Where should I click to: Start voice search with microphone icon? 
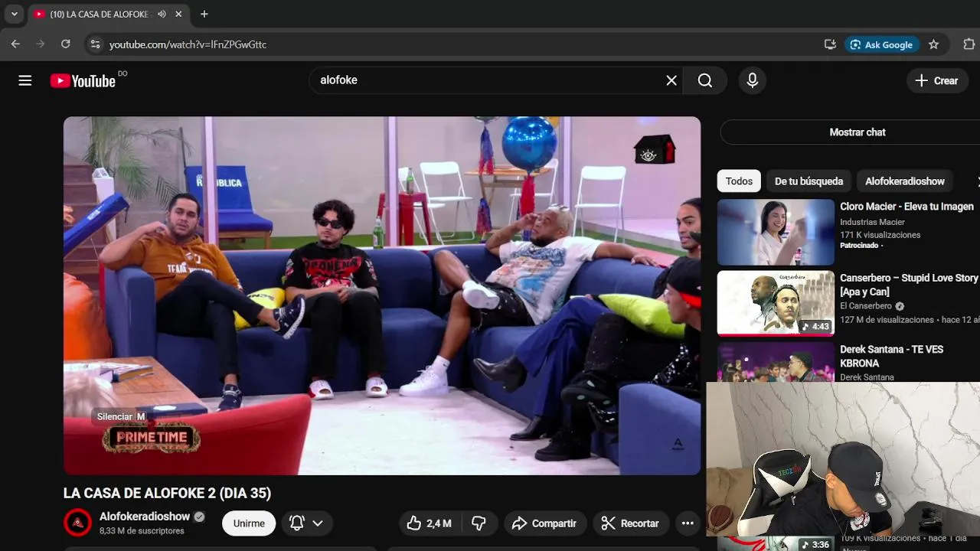tap(753, 80)
